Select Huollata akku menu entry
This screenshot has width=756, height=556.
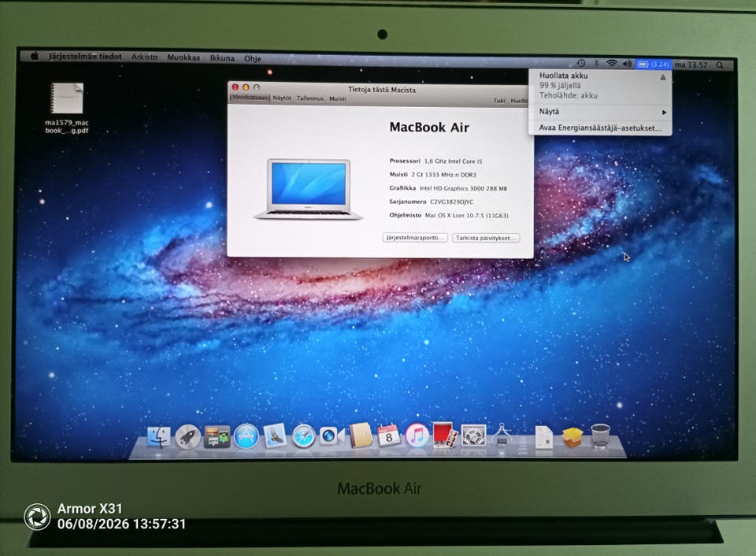[x=564, y=76]
